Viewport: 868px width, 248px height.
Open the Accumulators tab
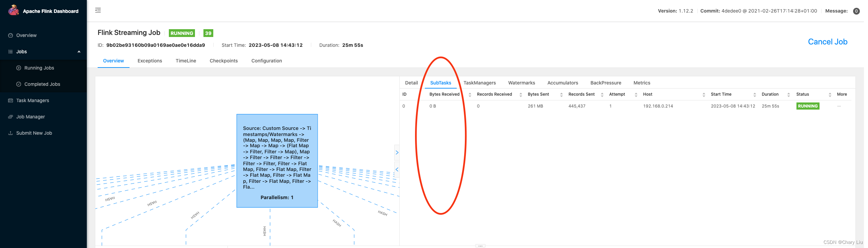coord(563,83)
